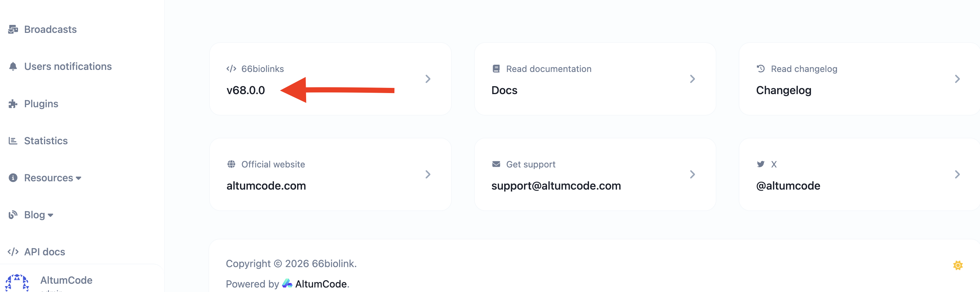Click the Read changelog label

point(804,69)
